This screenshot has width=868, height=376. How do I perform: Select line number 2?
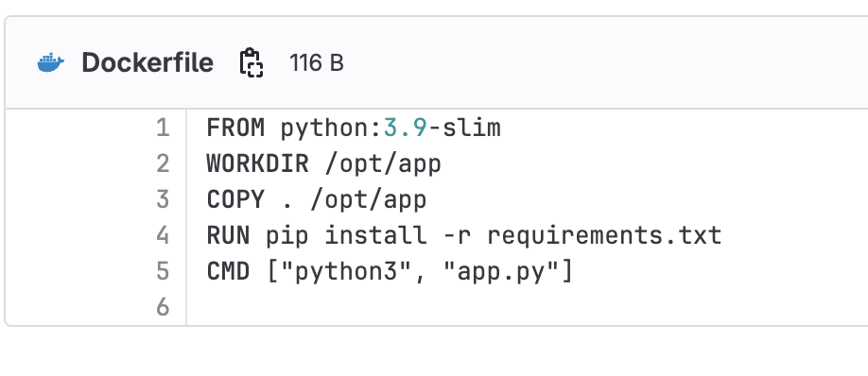click(x=163, y=164)
